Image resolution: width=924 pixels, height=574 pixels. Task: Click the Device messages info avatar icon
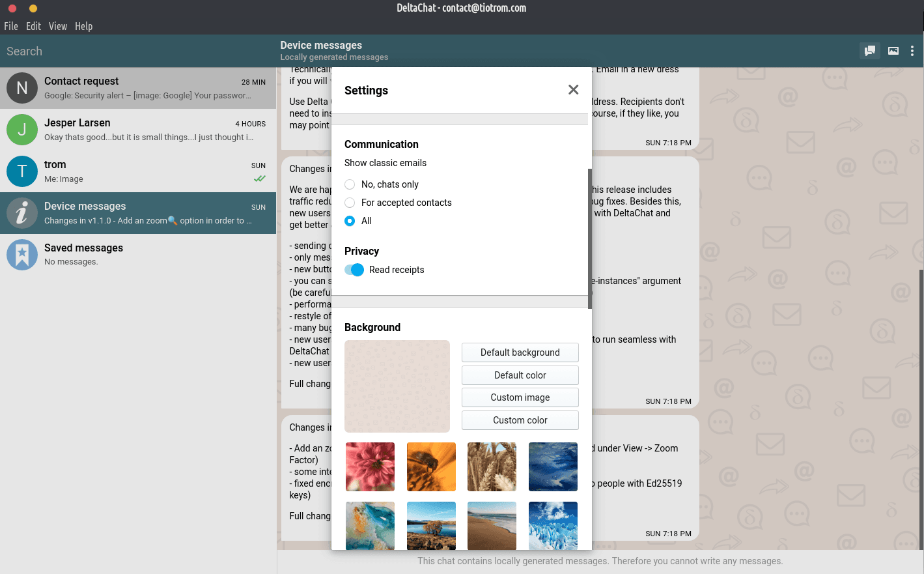click(x=22, y=213)
